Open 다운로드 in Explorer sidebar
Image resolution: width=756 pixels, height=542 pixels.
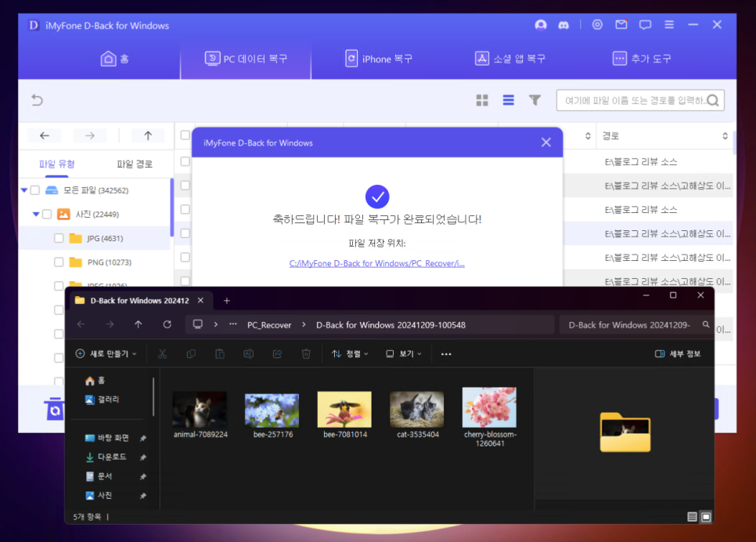[x=106, y=457]
